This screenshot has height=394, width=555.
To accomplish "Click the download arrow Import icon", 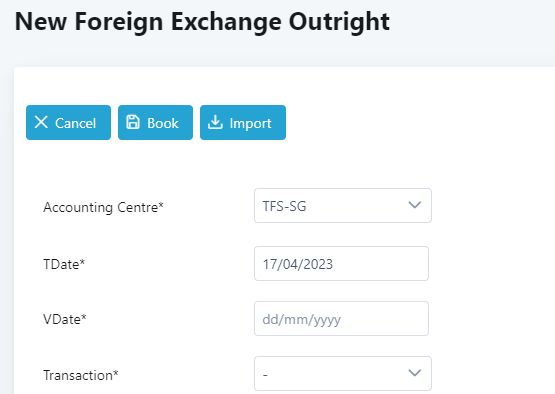I will click(x=215, y=122).
